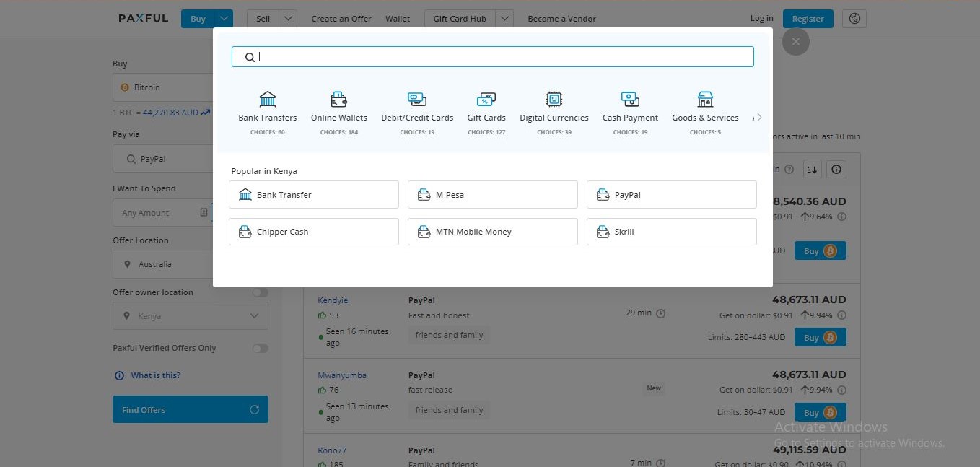
Task: Click Mwanyumba's friends and family tag
Action: pyautogui.click(x=449, y=410)
